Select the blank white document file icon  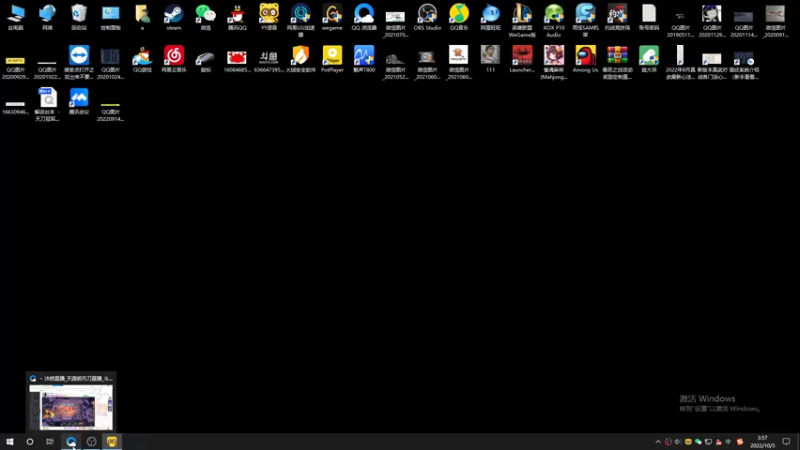[648, 17]
